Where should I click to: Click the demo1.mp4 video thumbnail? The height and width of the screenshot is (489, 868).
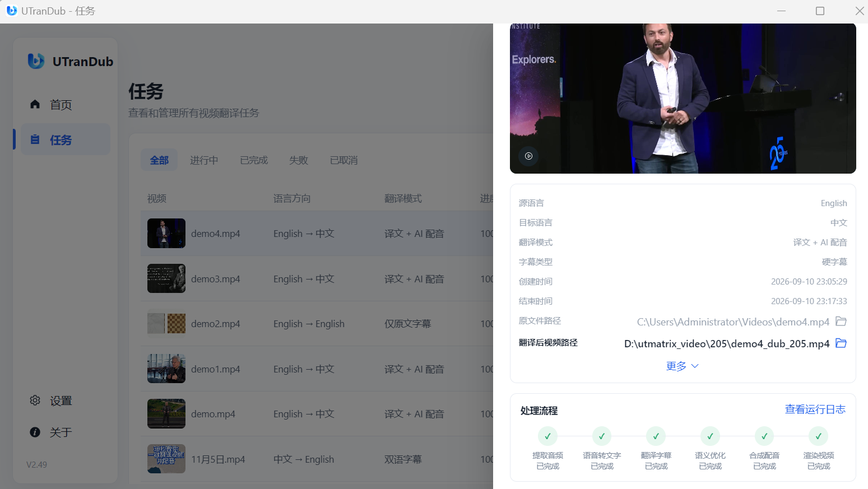point(166,369)
